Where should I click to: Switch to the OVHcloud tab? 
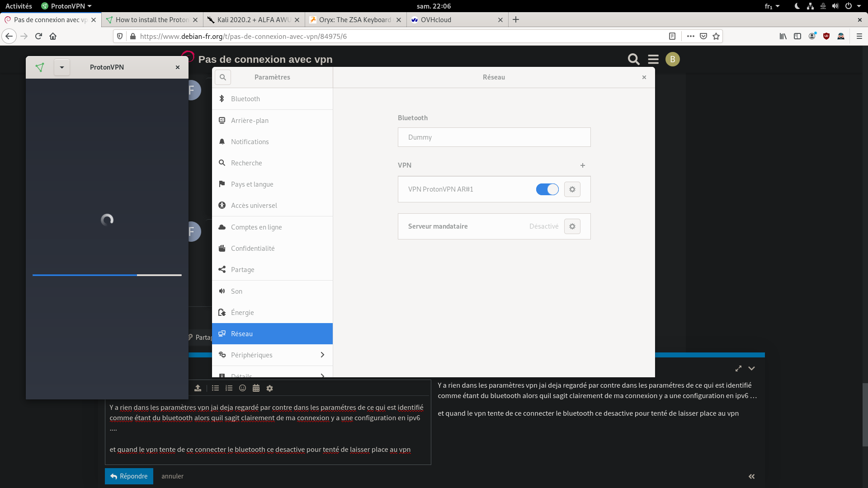(452, 20)
